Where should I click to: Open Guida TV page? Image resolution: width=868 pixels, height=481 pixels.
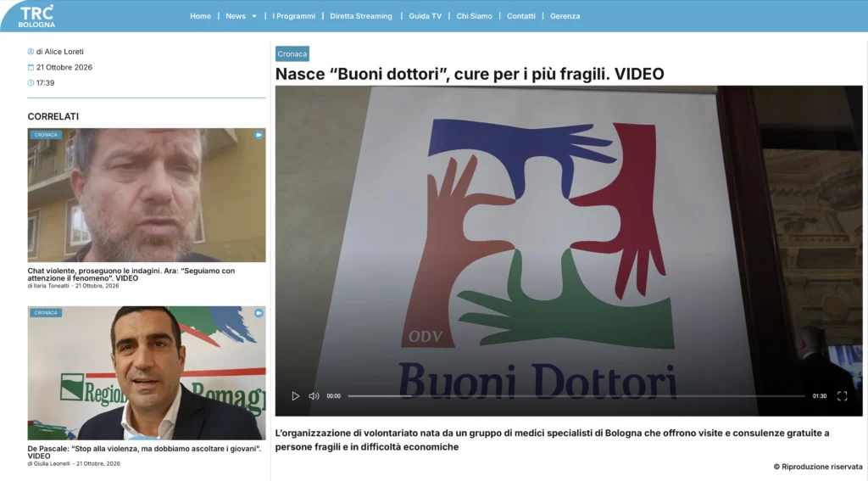[x=426, y=16]
